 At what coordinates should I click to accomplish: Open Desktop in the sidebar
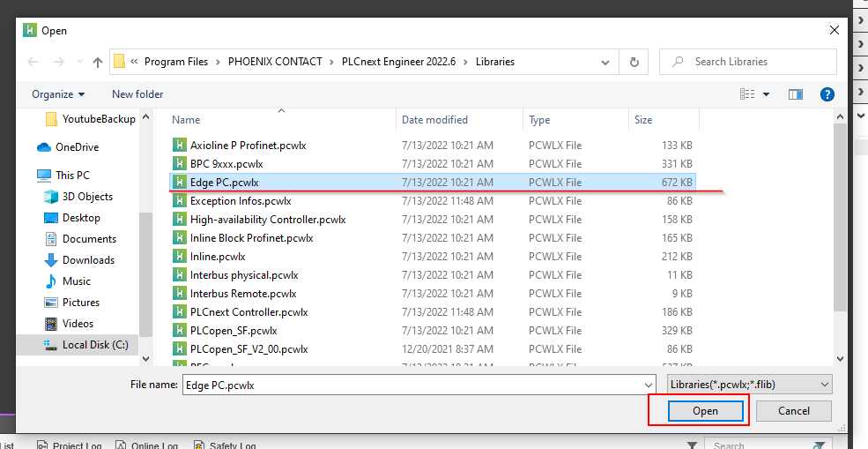pyautogui.click(x=72, y=218)
